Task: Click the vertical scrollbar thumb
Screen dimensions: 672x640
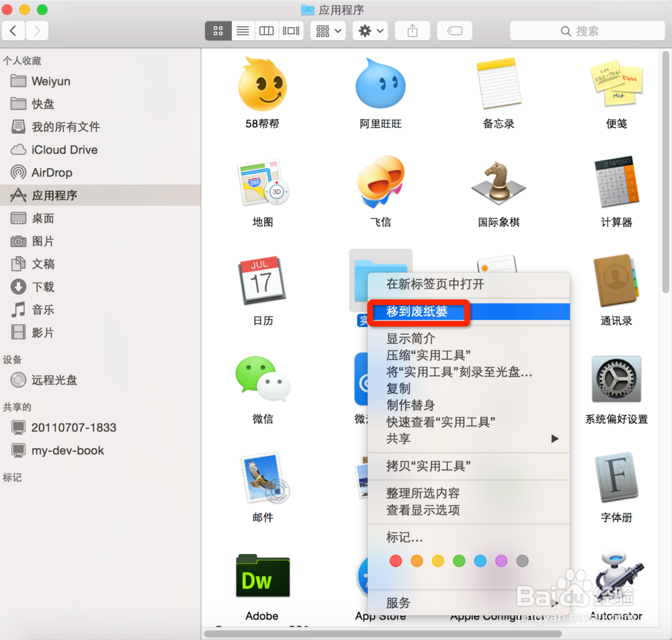Action: [665, 172]
